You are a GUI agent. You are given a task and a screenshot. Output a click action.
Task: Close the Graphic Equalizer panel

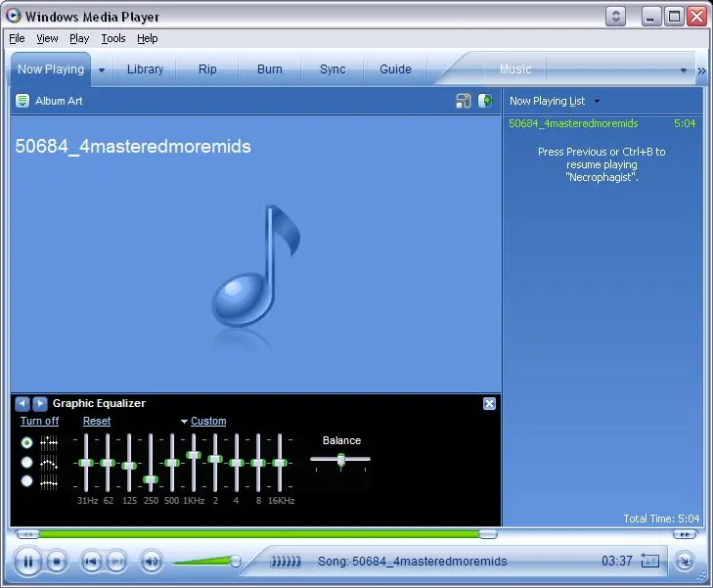(x=489, y=404)
